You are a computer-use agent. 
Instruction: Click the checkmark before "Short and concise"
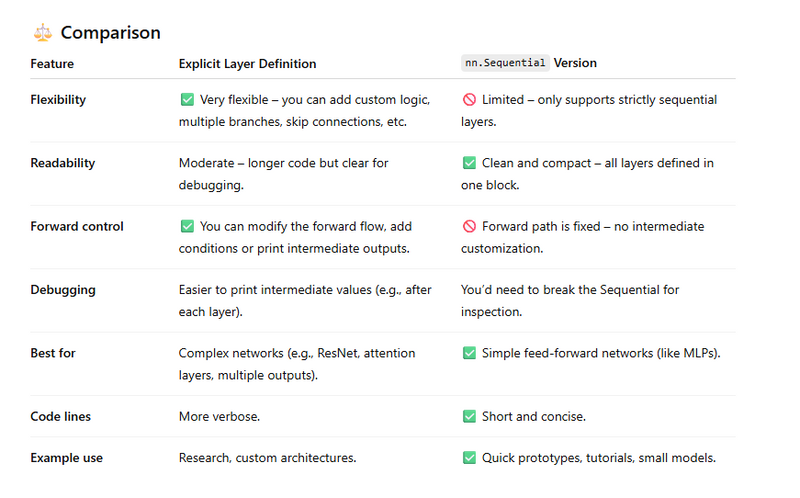pos(469,416)
